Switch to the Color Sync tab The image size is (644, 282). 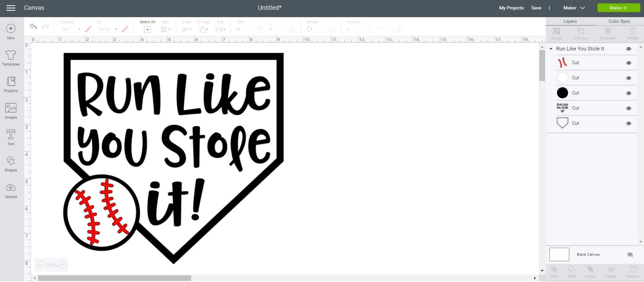point(619,21)
